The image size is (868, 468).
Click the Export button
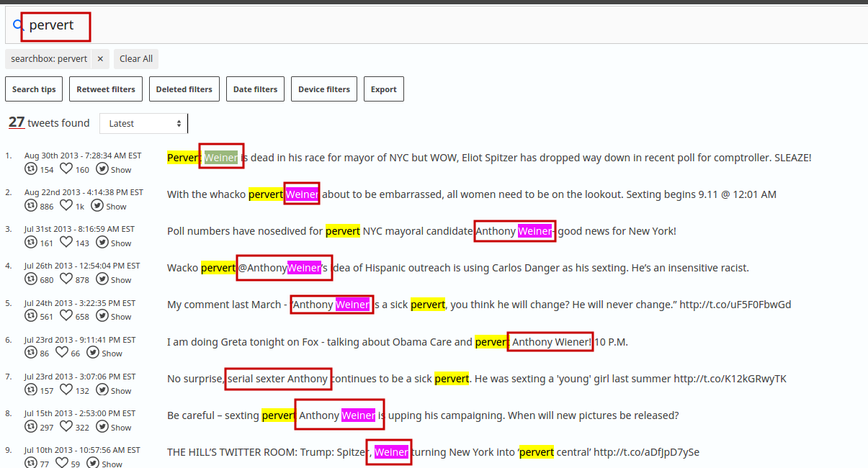click(x=383, y=89)
